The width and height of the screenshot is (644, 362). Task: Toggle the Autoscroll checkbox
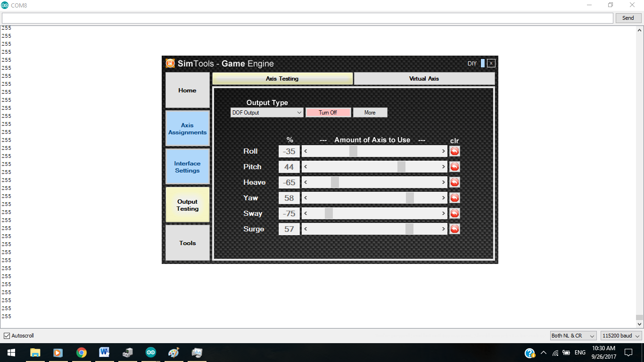(7, 336)
